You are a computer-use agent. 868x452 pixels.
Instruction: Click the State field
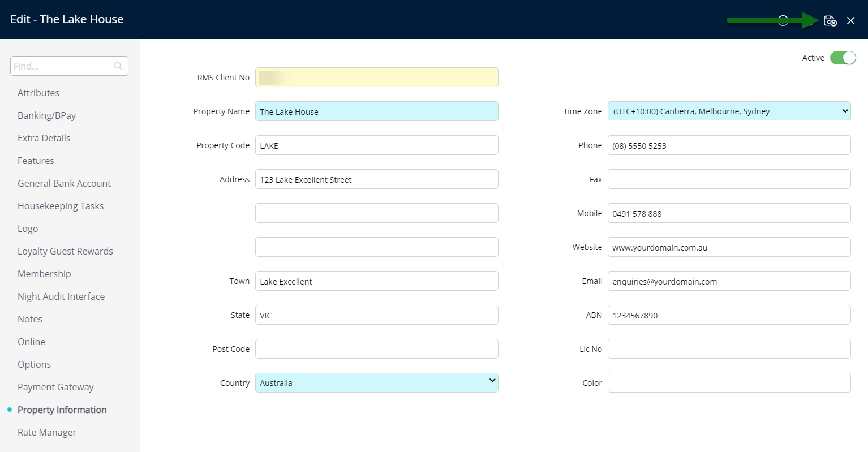[x=377, y=315]
